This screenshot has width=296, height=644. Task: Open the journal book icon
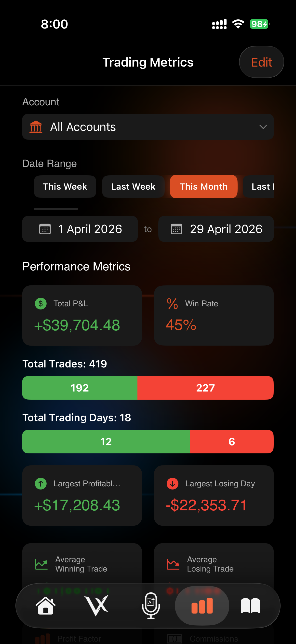point(250,605)
